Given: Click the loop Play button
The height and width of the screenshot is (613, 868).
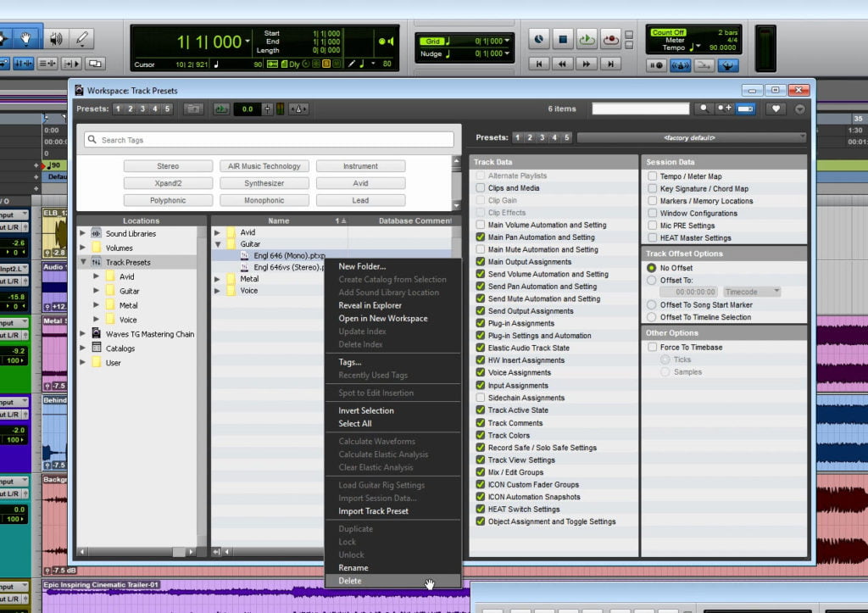Looking at the screenshot, I should (587, 39).
